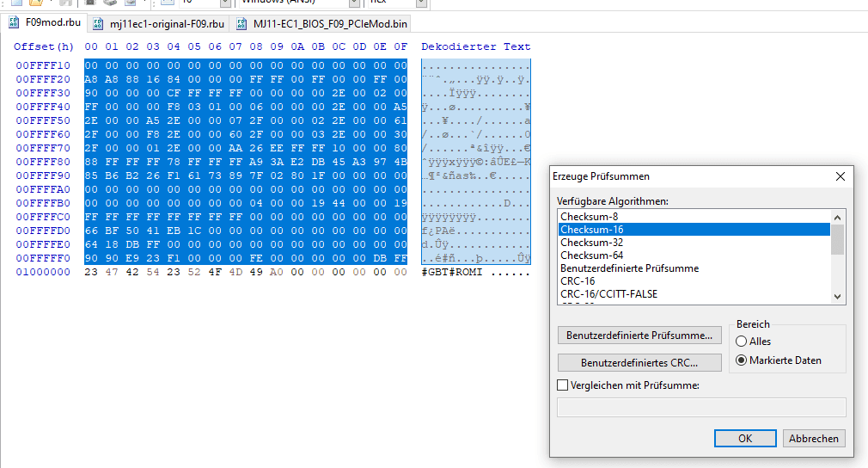This screenshot has width=868, height=468.
Task: Cancel with the Abbrechen button
Action: tap(813, 438)
